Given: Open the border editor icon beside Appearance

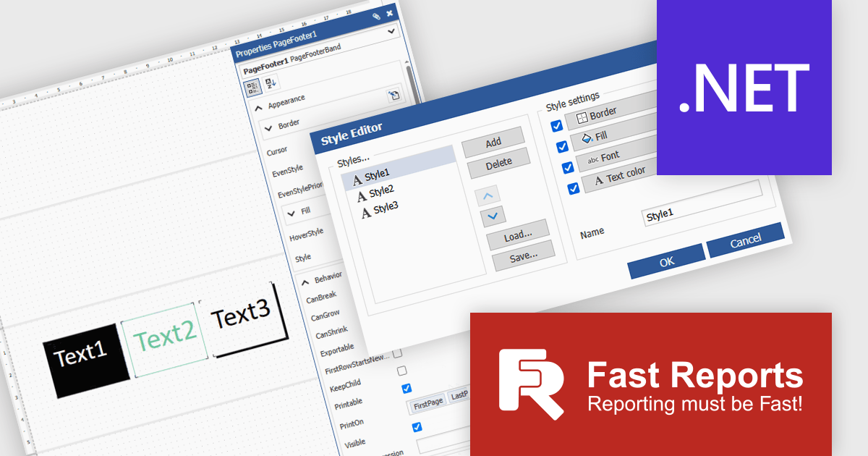Looking at the screenshot, I should click(x=394, y=95).
